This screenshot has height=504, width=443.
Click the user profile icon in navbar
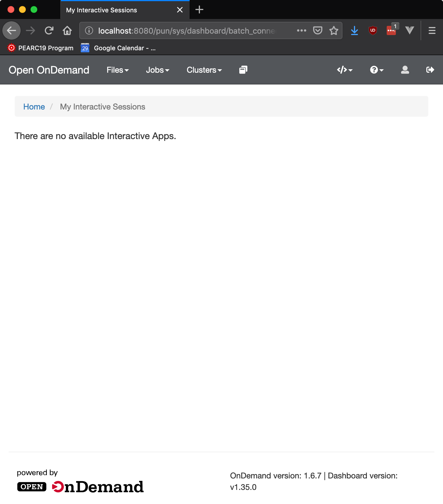tap(405, 70)
